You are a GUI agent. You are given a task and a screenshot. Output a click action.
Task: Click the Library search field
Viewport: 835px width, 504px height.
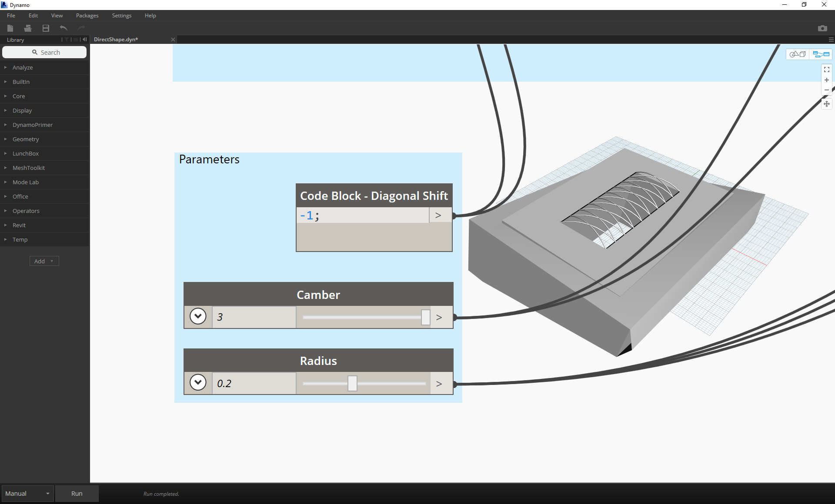[44, 52]
